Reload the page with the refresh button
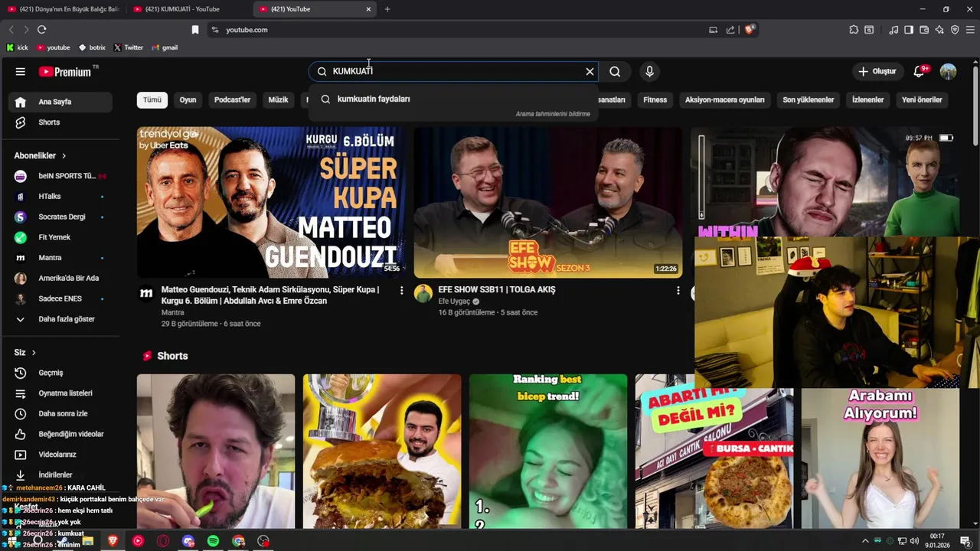 click(42, 30)
